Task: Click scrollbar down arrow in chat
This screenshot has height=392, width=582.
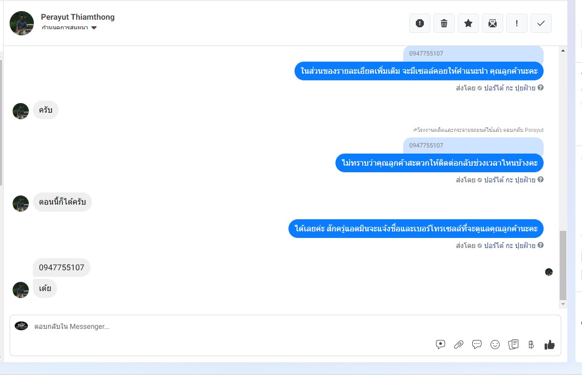Action: [563, 304]
